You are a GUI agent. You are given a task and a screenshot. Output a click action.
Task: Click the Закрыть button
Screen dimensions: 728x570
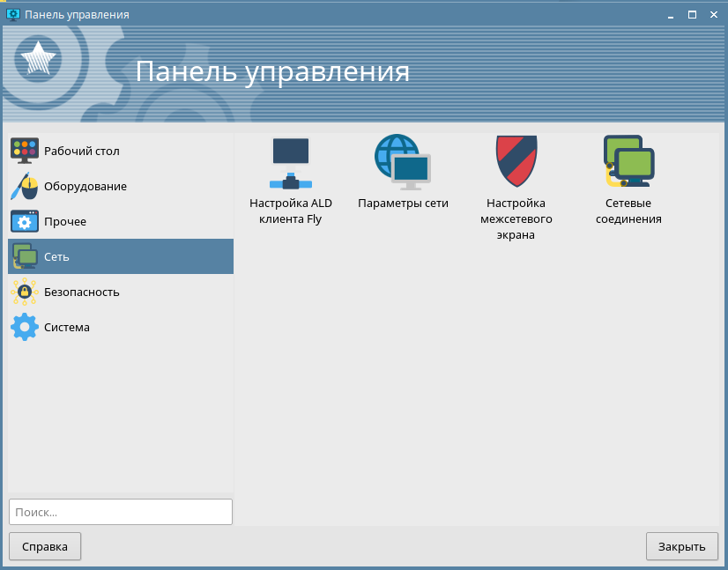[x=682, y=546]
